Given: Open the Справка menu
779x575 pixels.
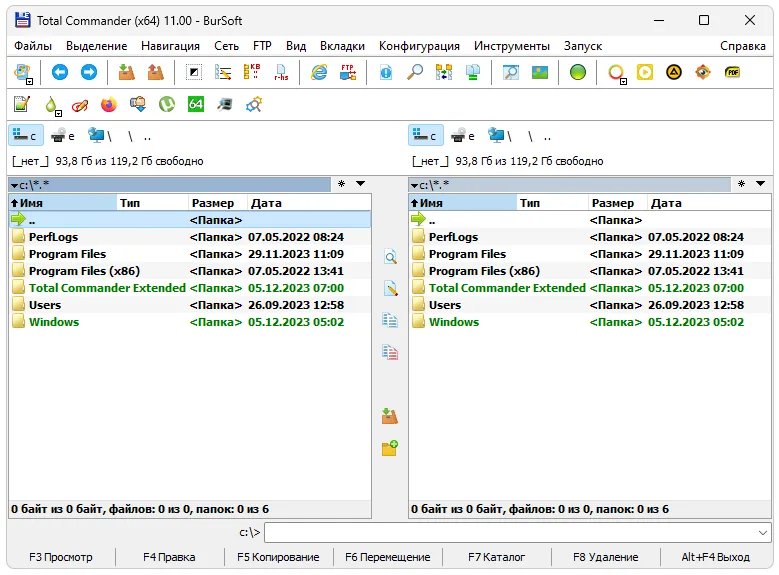Looking at the screenshot, I should pyautogui.click(x=743, y=46).
